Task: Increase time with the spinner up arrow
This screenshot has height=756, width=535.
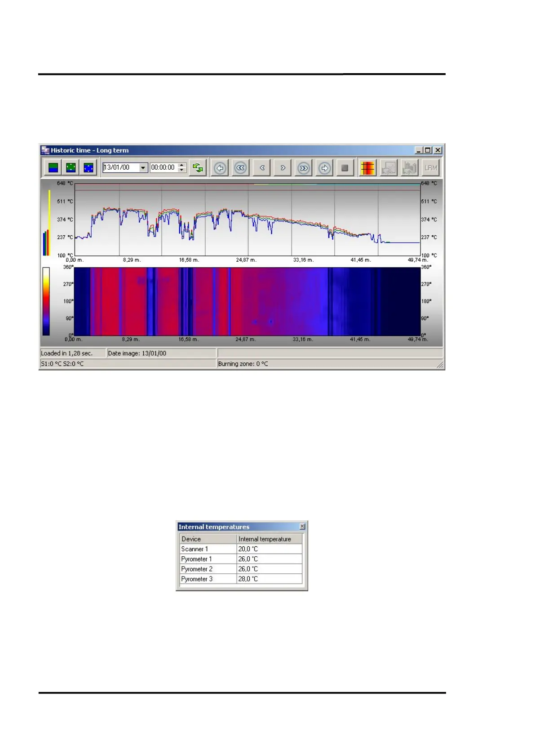Action: click(x=182, y=165)
